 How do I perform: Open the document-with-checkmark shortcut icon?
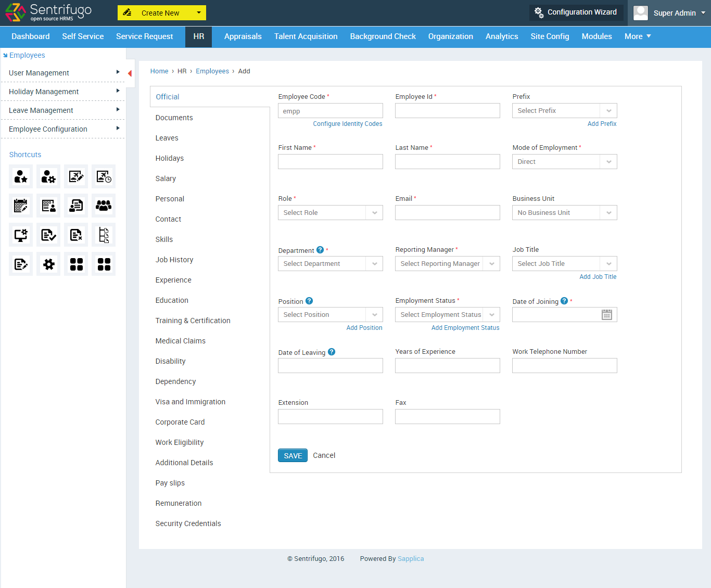click(x=48, y=235)
